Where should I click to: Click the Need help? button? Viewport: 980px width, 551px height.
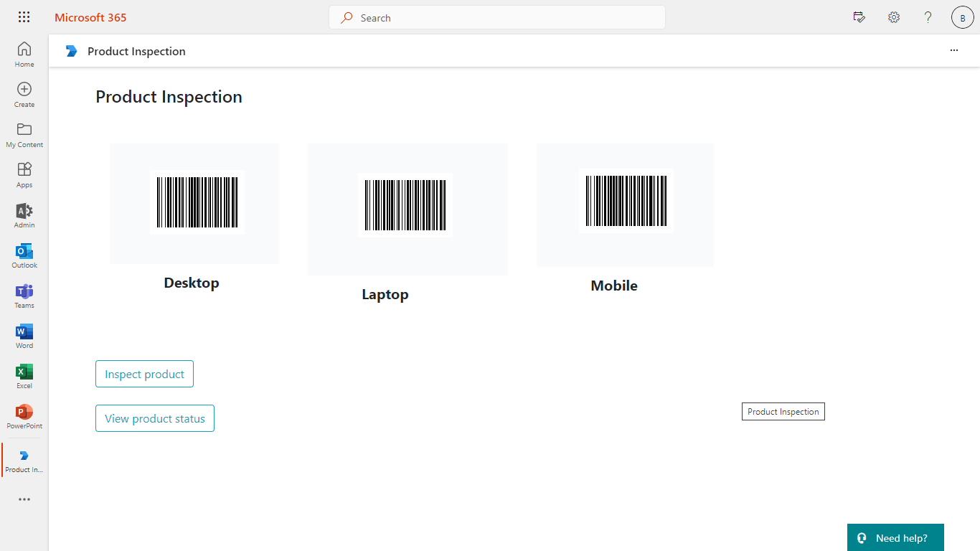(x=895, y=537)
